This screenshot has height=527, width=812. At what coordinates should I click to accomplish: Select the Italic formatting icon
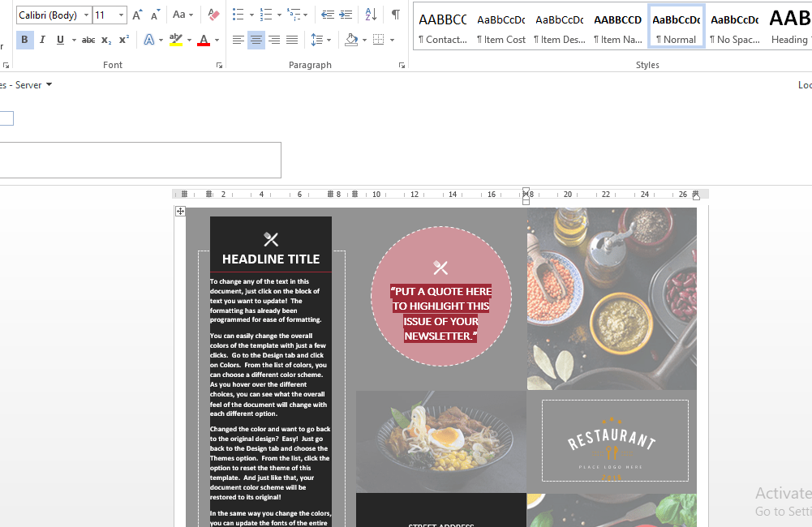[42, 39]
